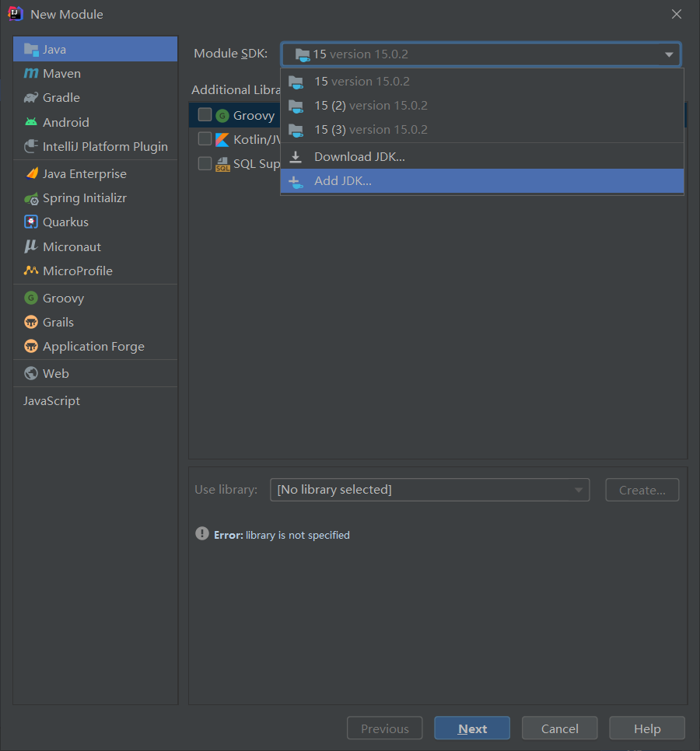
Task: Choose '15 (3) version 15.0.2' SDK
Action: tap(482, 129)
